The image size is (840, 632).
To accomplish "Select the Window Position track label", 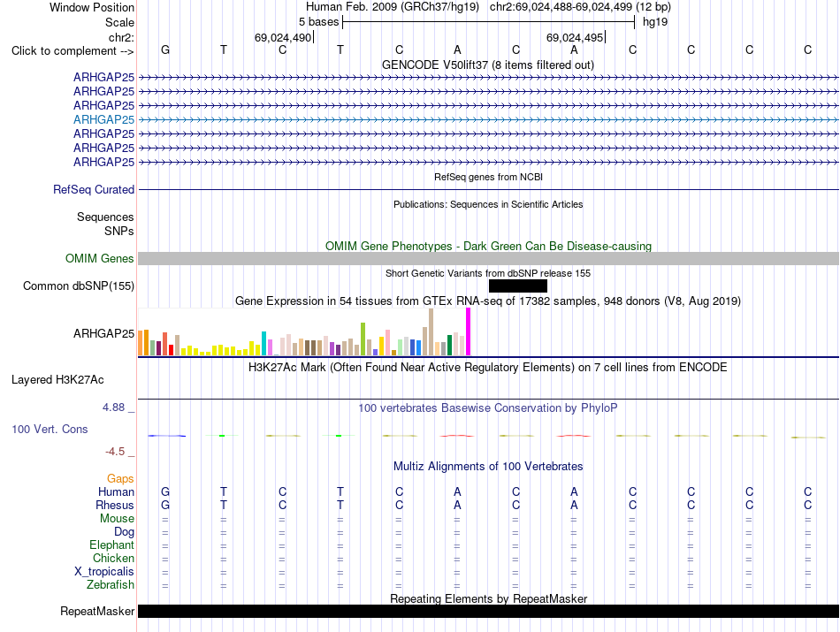I will point(92,7).
